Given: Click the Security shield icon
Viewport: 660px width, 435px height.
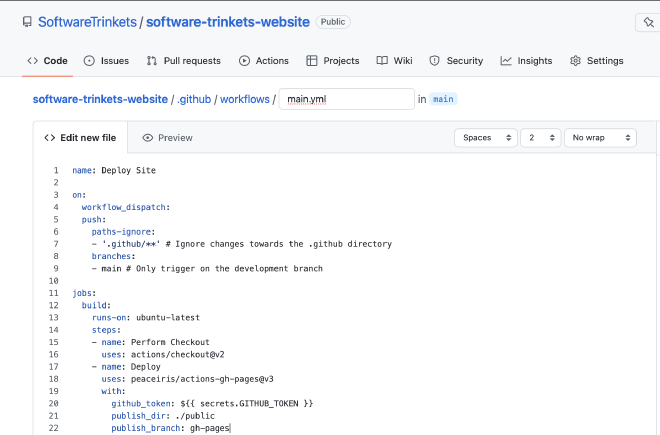Looking at the screenshot, I should (x=434, y=61).
